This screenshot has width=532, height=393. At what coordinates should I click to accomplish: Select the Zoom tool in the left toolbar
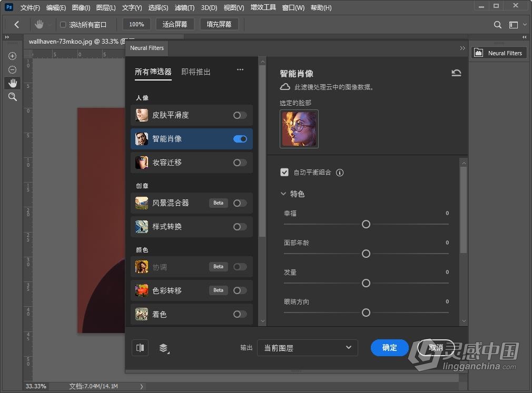12,97
